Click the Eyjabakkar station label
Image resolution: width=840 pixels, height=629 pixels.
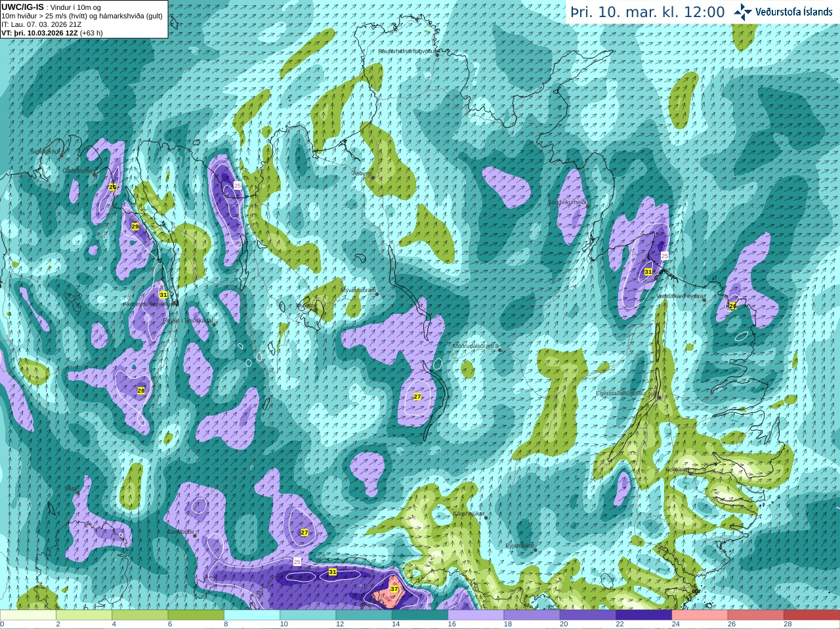(x=519, y=545)
